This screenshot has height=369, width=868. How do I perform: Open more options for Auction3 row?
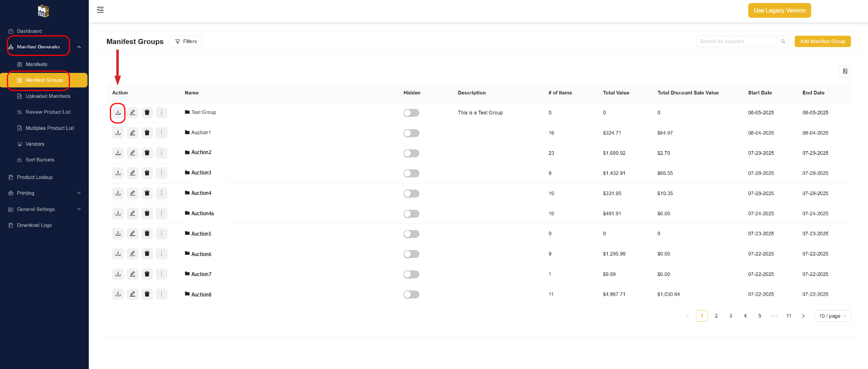click(161, 173)
